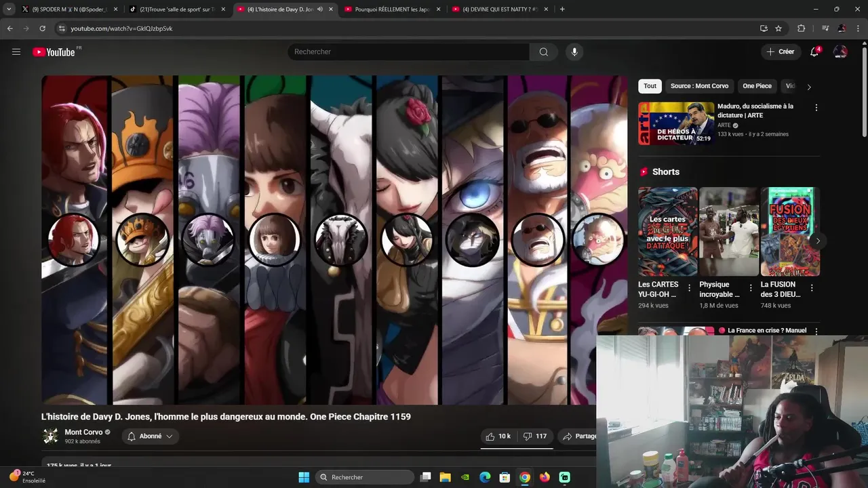Open options for Les CARTES YU-GI-OH short

tap(690, 288)
